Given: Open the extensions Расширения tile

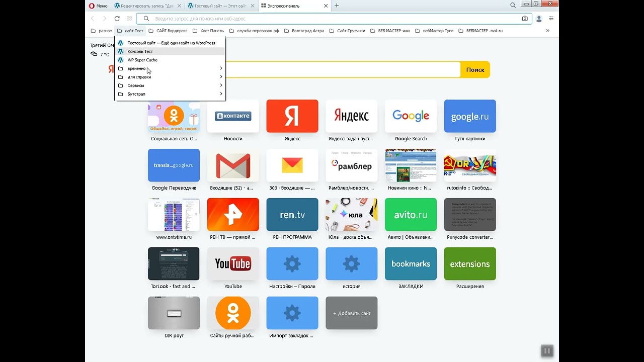Looking at the screenshot, I should click(x=470, y=264).
